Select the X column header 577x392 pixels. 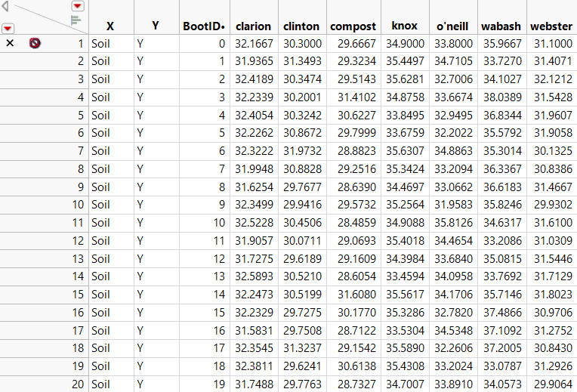(x=110, y=26)
